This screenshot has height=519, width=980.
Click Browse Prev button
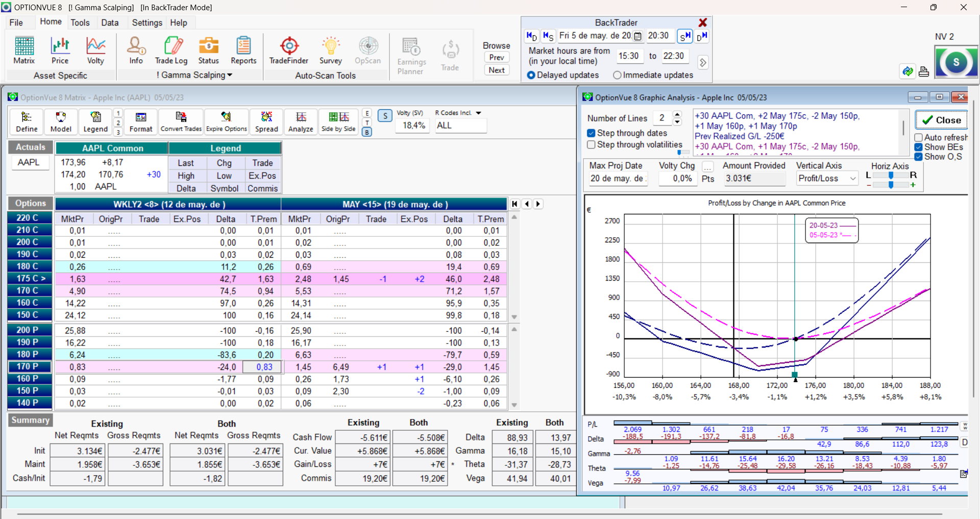(x=497, y=57)
